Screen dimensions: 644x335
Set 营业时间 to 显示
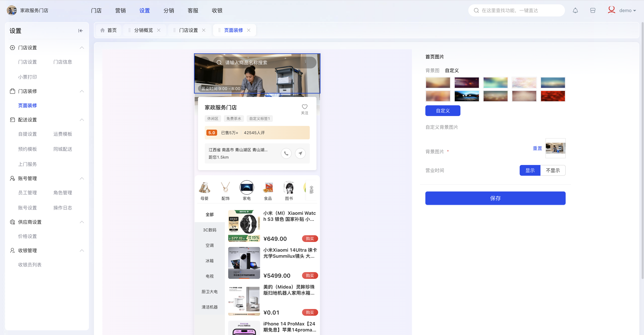pyautogui.click(x=530, y=170)
